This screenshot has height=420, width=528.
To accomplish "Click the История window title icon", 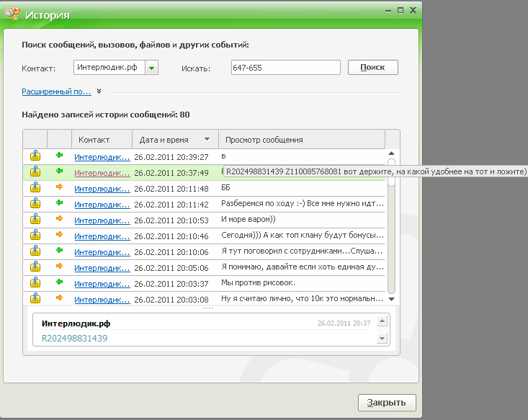I will click(x=12, y=14).
